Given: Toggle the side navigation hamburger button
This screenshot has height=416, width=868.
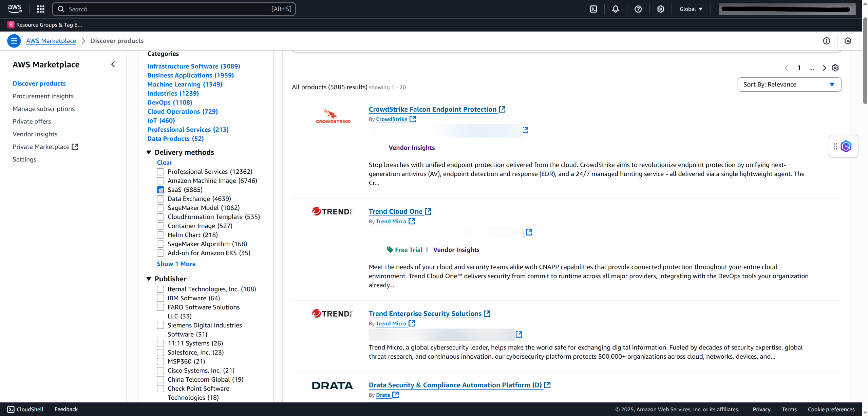Looking at the screenshot, I should click(x=14, y=41).
